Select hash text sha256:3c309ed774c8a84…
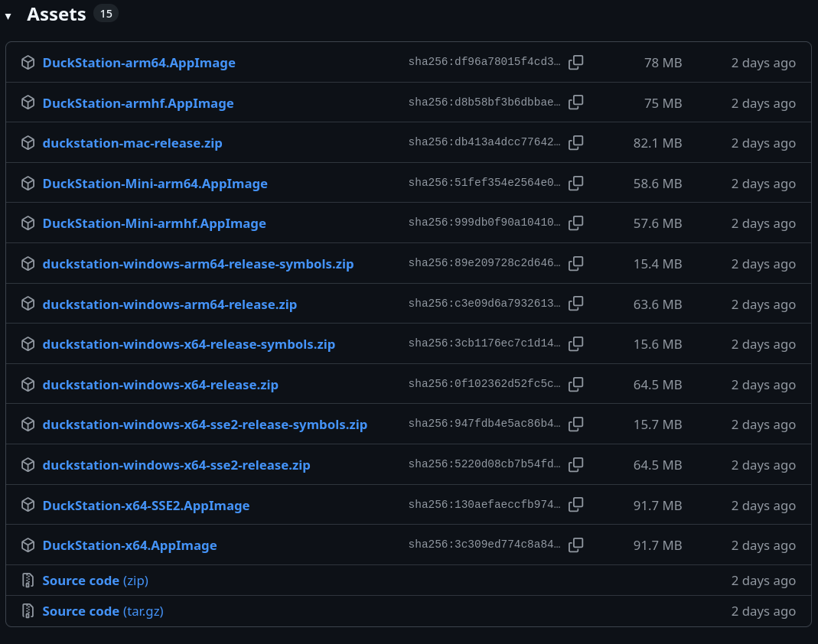Image resolution: width=818 pixels, height=644 pixels. pyautogui.click(x=484, y=545)
